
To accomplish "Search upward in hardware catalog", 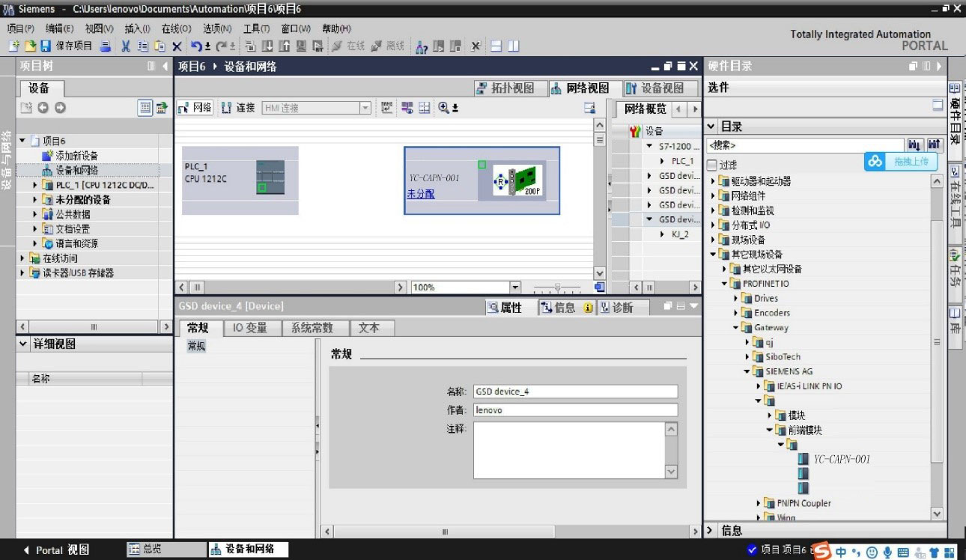I will tap(934, 144).
